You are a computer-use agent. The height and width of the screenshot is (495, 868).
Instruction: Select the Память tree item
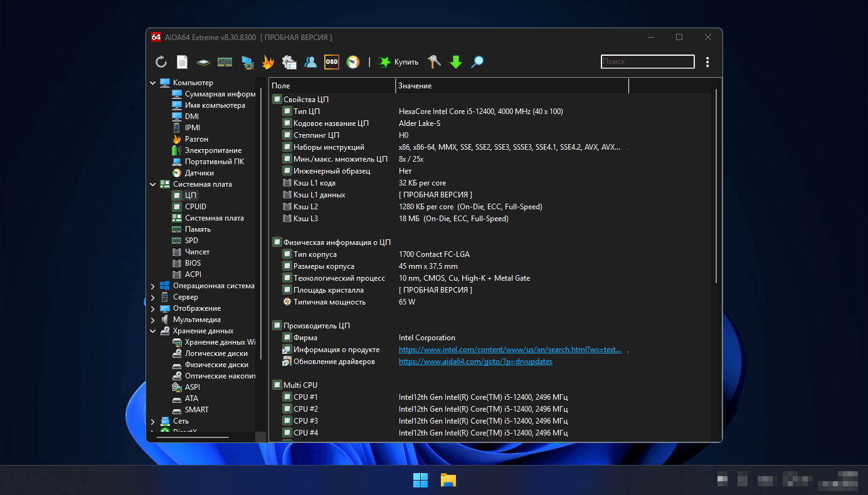point(191,229)
